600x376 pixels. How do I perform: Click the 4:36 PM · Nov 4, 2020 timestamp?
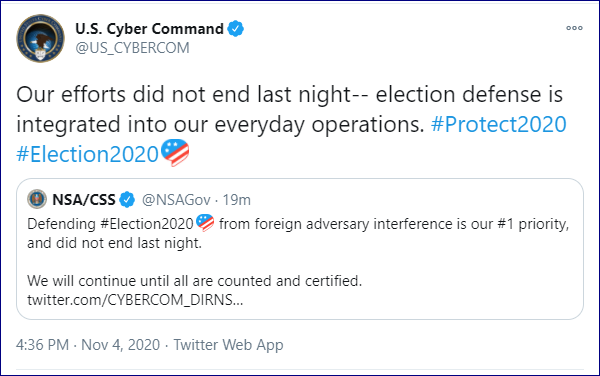coord(88,345)
